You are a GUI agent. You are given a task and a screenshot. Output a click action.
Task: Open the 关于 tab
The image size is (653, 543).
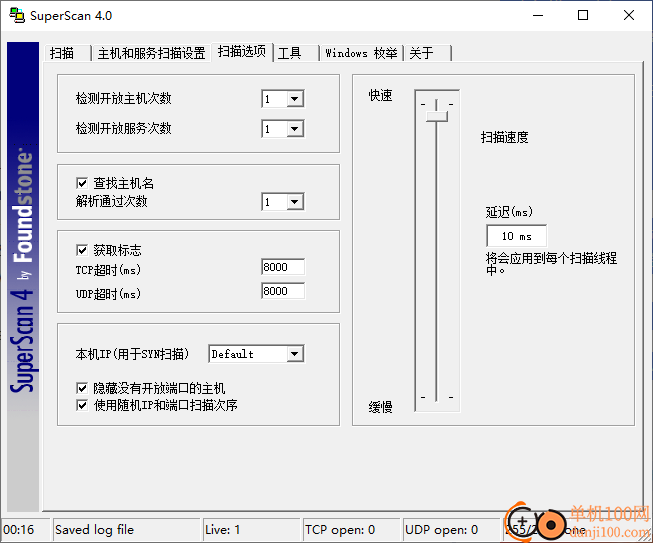pos(428,53)
